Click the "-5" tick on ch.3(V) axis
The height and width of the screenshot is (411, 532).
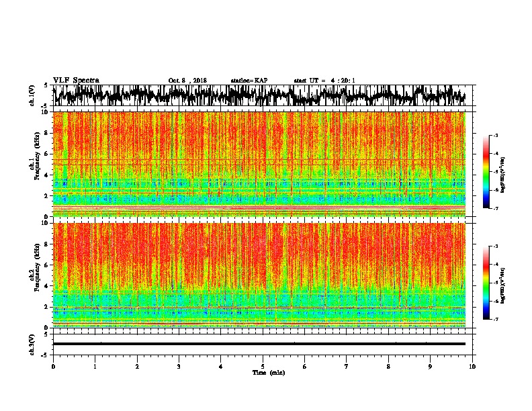tap(45, 355)
